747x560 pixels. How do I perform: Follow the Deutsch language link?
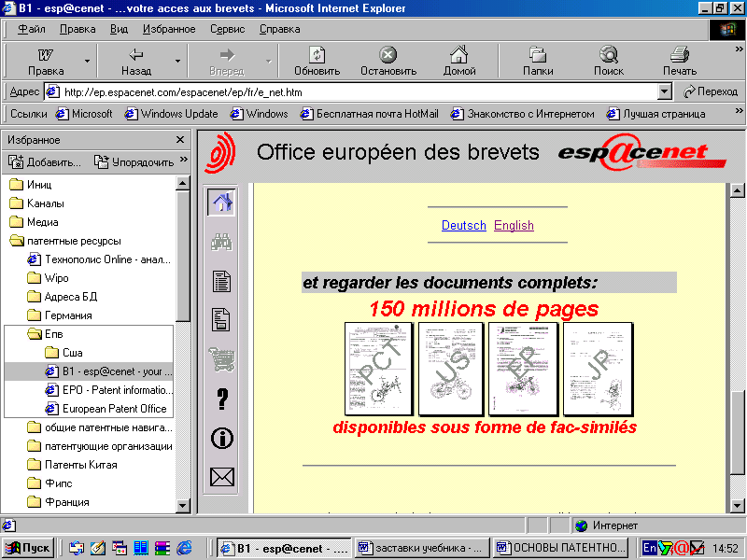point(463,225)
